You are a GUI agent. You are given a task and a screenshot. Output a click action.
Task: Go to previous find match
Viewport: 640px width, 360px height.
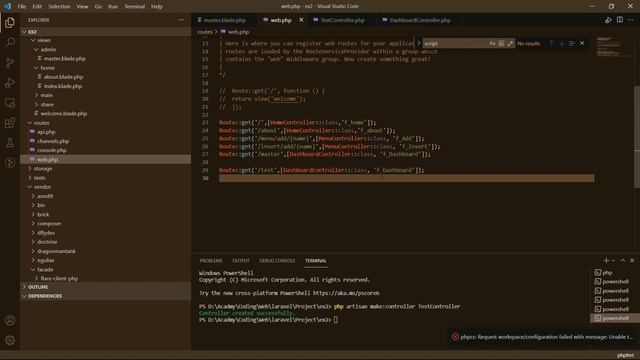pyautogui.click(x=551, y=43)
